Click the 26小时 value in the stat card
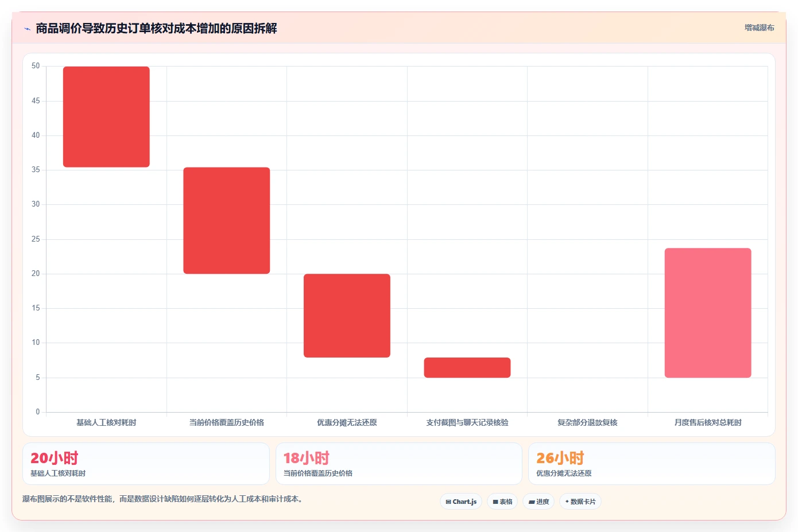Viewport: 798px width, 532px height. (560, 458)
